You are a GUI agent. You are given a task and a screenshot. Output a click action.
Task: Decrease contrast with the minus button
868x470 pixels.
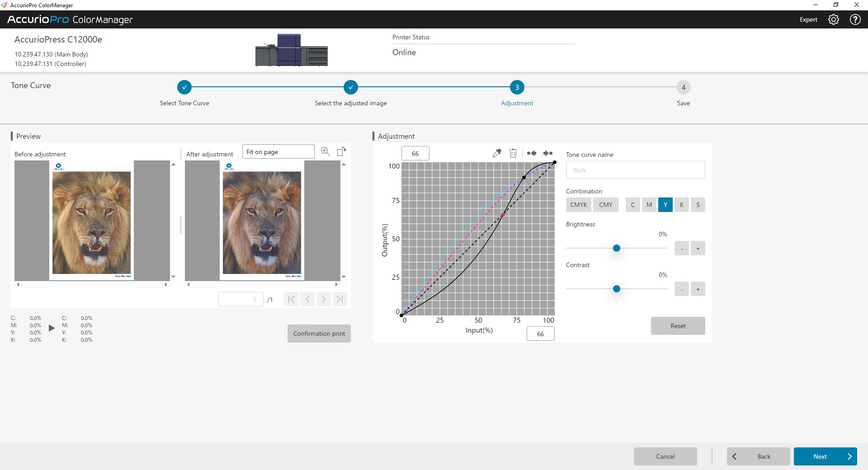(x=682, y=289)
